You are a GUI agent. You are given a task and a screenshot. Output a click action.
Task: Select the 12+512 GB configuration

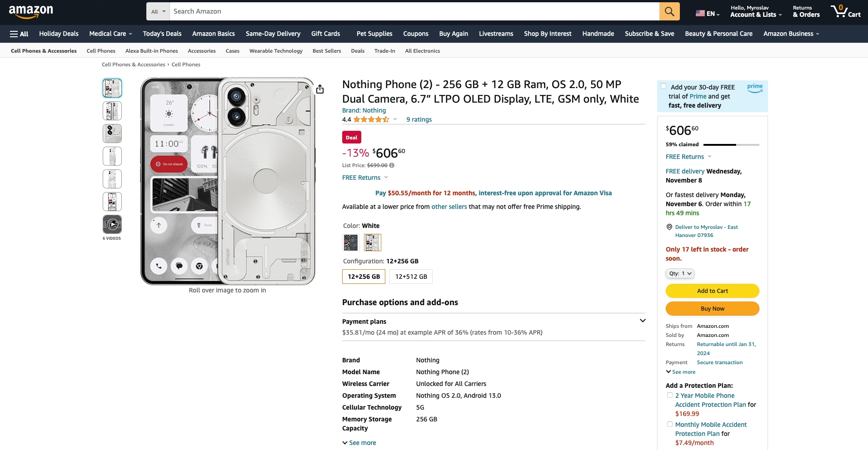pos(411,277)
